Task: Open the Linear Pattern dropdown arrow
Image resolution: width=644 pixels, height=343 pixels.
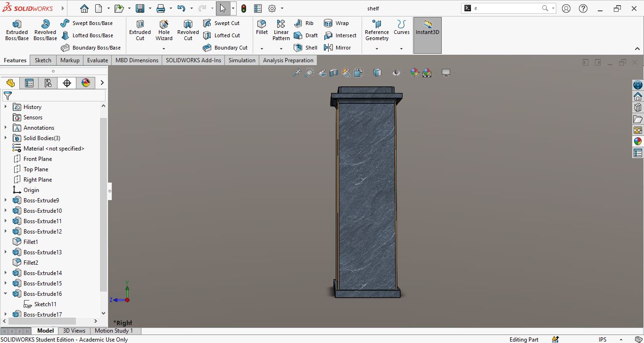Action: tap(281, 49)
